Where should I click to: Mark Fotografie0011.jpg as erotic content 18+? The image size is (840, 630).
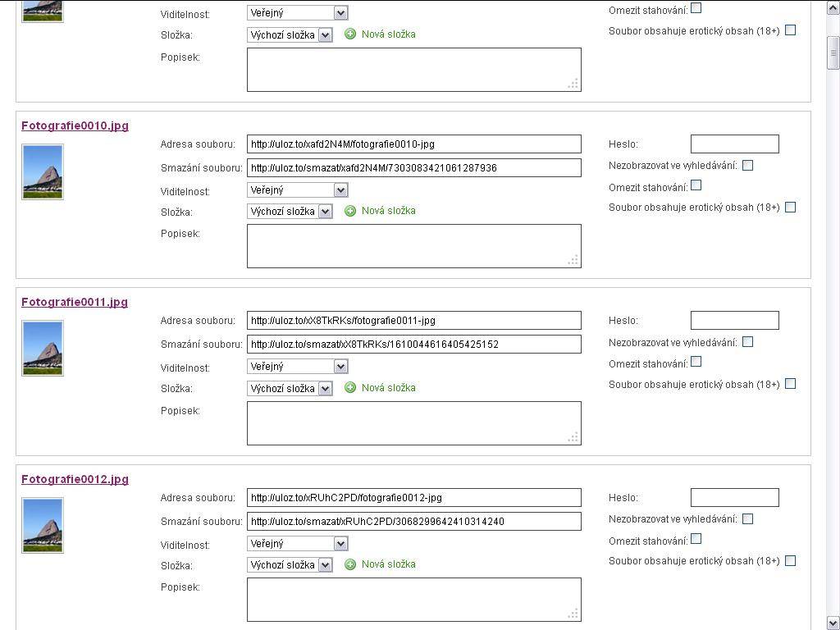(x=790, y=384)
